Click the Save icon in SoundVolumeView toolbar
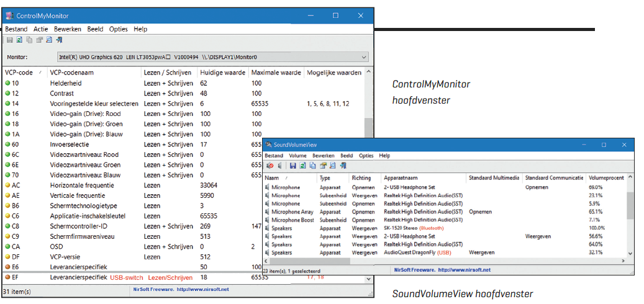The image size is (644, 304). 293,166
